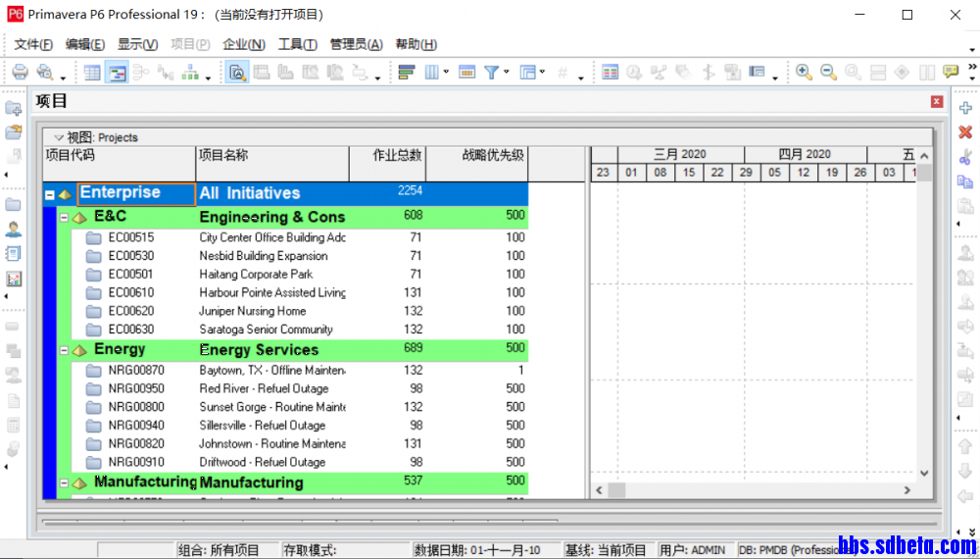The image size is (980, 559).
Task: Expand the Layout dropdown arrow
Action: [x=542, y=72]
